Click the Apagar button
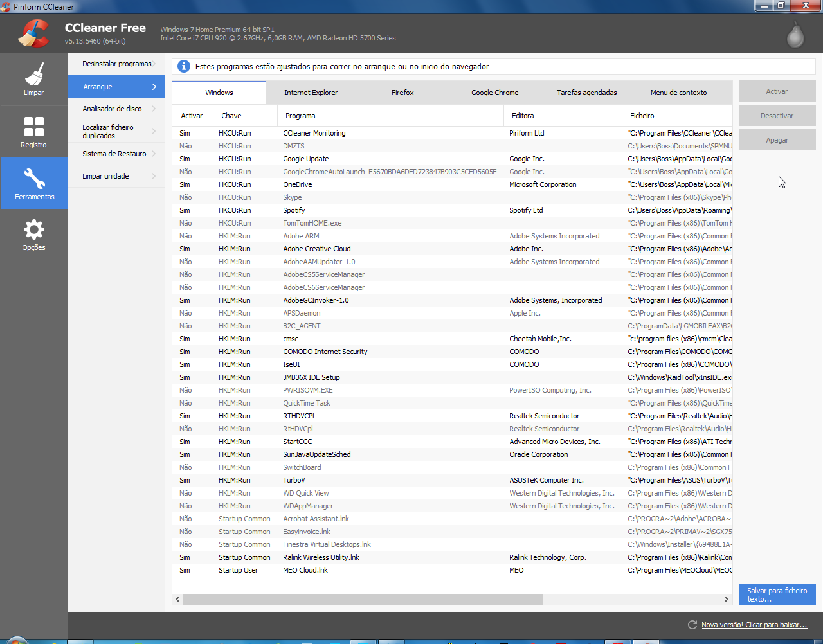Screen dimensions: 823x644 [x=777, y=140]
